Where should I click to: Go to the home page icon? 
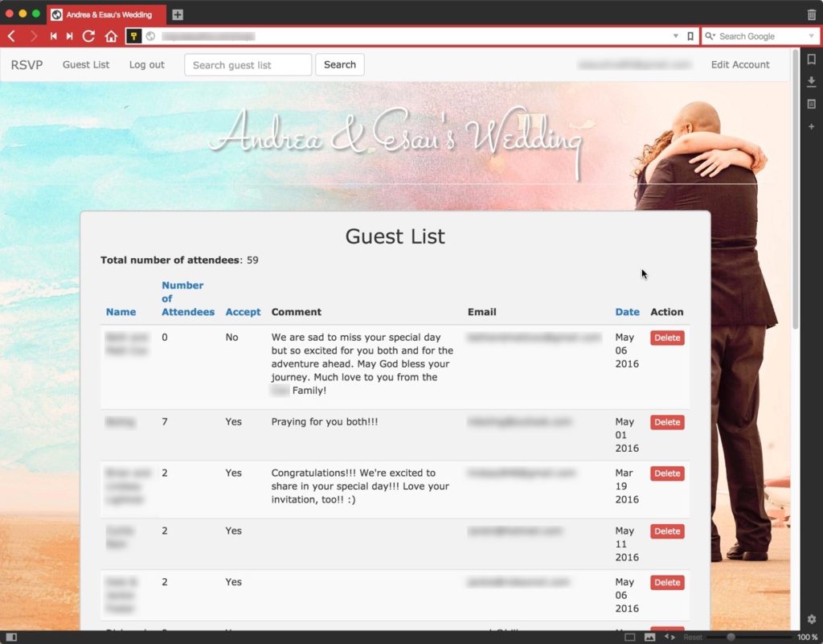tap(111, 36)
